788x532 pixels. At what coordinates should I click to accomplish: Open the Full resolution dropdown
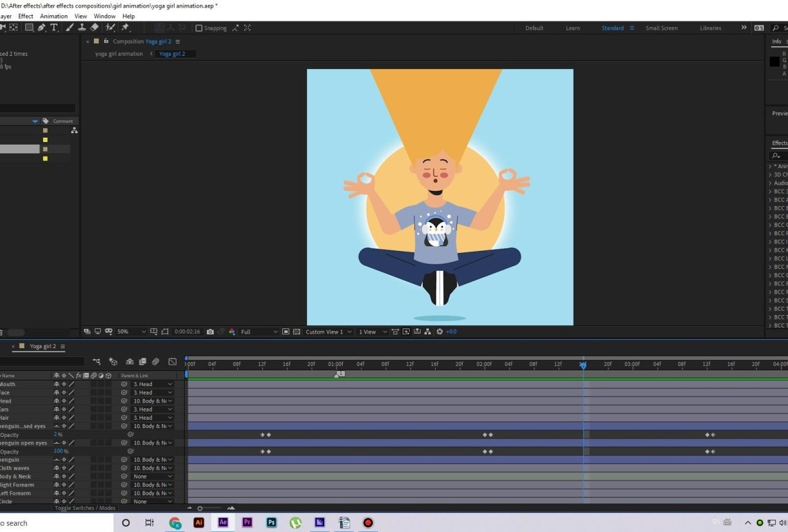[257, 331]
